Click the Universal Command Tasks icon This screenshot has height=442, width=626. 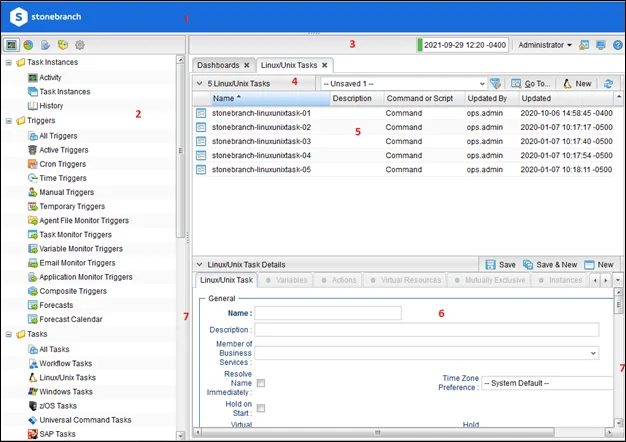point(33,420)
